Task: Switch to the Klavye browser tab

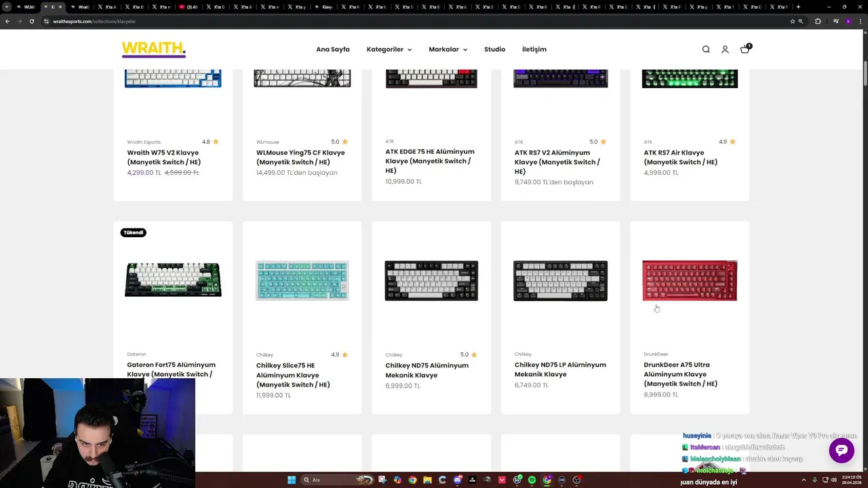Action: point(328,7)
